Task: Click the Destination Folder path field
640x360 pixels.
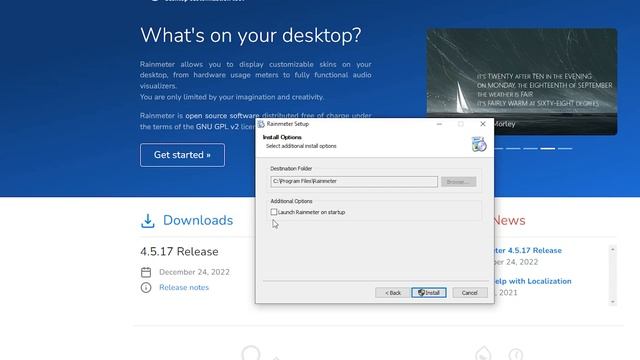Action: [x=354, y=181]
